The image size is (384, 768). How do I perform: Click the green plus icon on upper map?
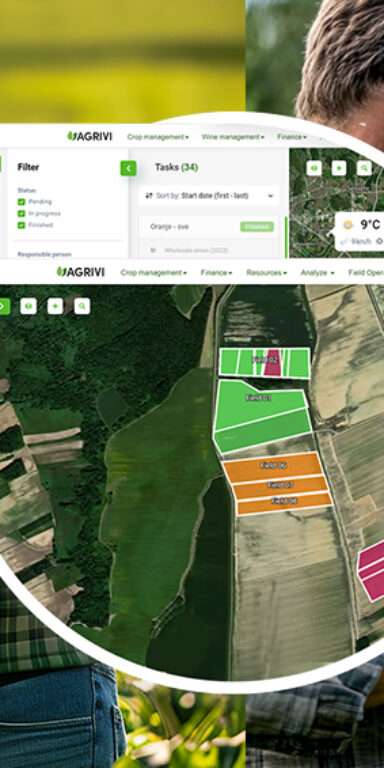(x=339, y=168)
